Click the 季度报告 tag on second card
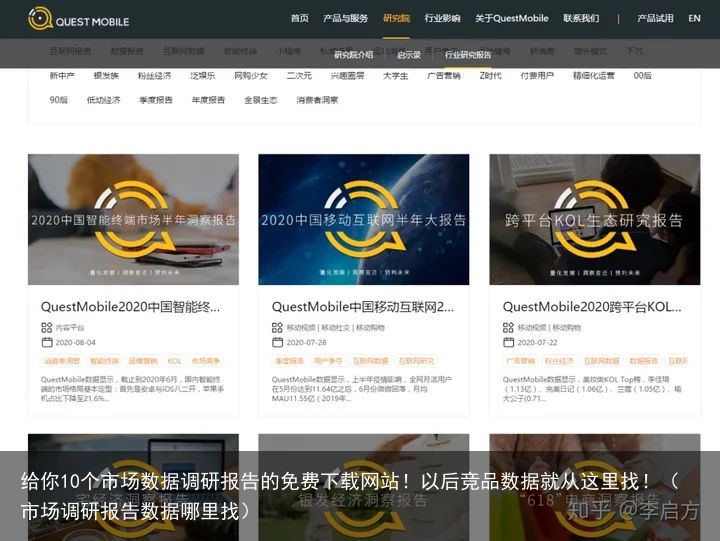720x541 pixels. click(289, 361)
